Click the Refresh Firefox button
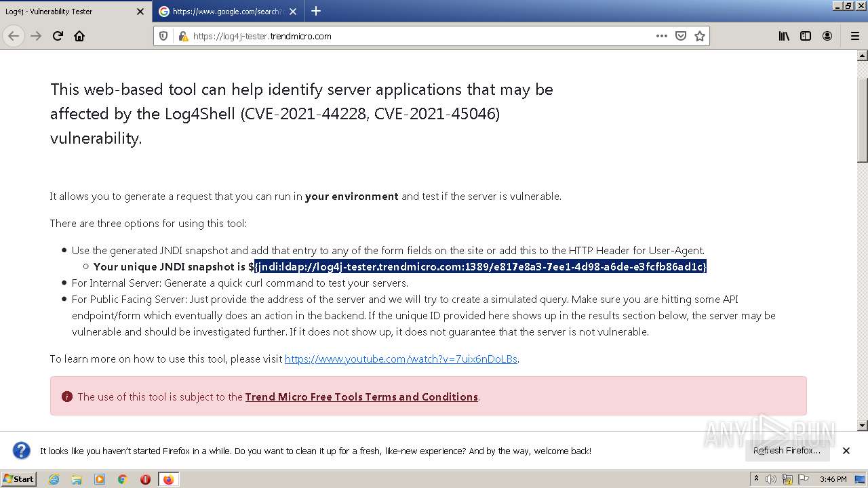The height and width of the screenshot is (488, 868). tap(787, 451)
